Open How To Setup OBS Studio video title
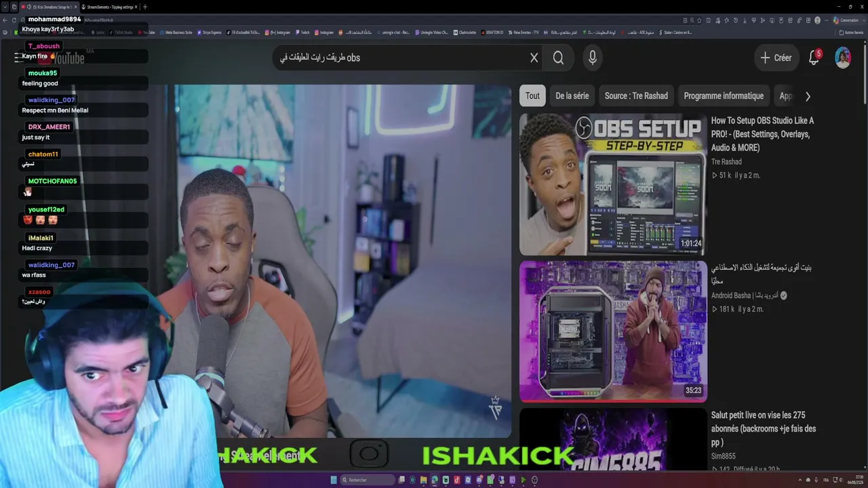Viewport: 868px width, 488px height. click(x=763, y=134)
